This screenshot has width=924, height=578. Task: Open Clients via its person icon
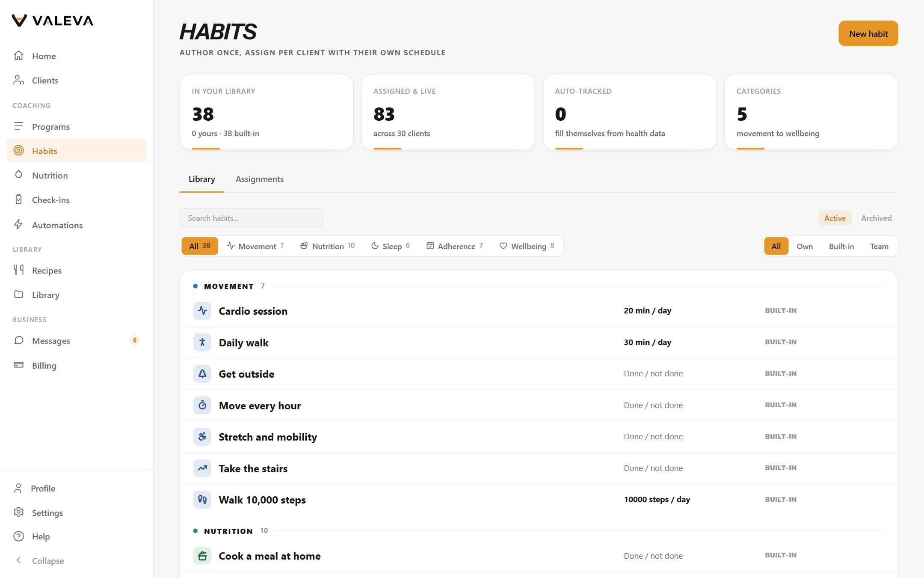click(x=18, y=80)
